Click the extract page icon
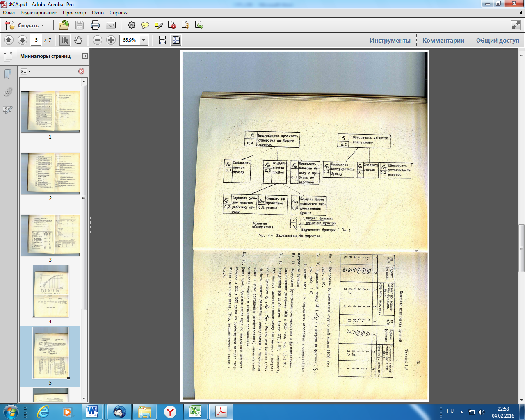The width and height of the screenshot is (525, 420). 199,25
